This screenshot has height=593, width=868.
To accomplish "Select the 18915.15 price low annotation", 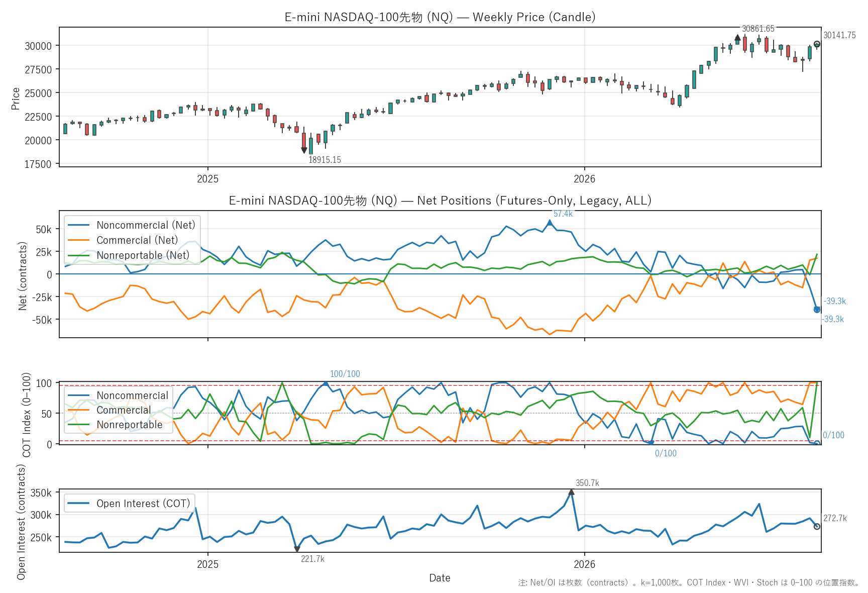I will pyautogui.click(x=324, y=160).
